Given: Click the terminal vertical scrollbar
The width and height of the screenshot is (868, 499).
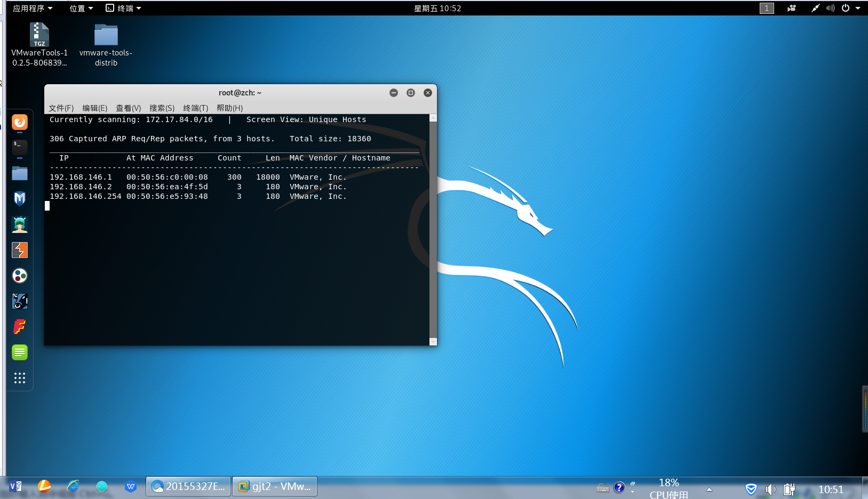Looking at the screenshot, I should click(433, 230).
